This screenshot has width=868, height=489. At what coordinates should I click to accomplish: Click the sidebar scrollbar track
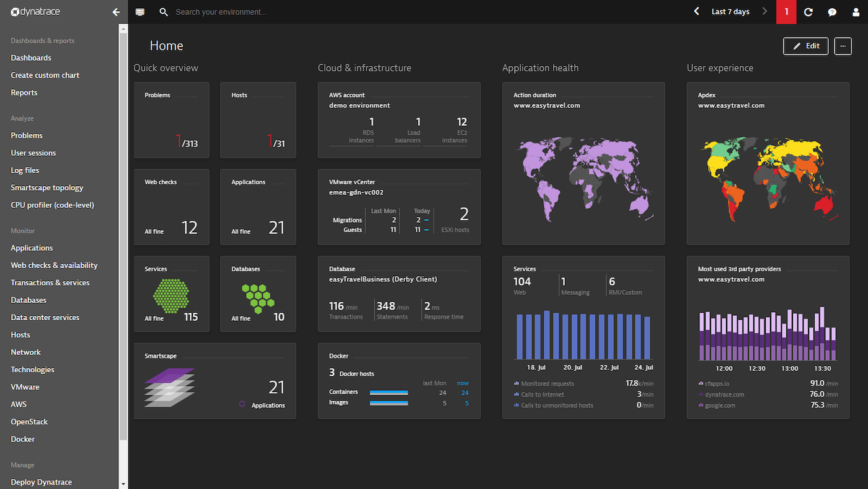[123, 248]
